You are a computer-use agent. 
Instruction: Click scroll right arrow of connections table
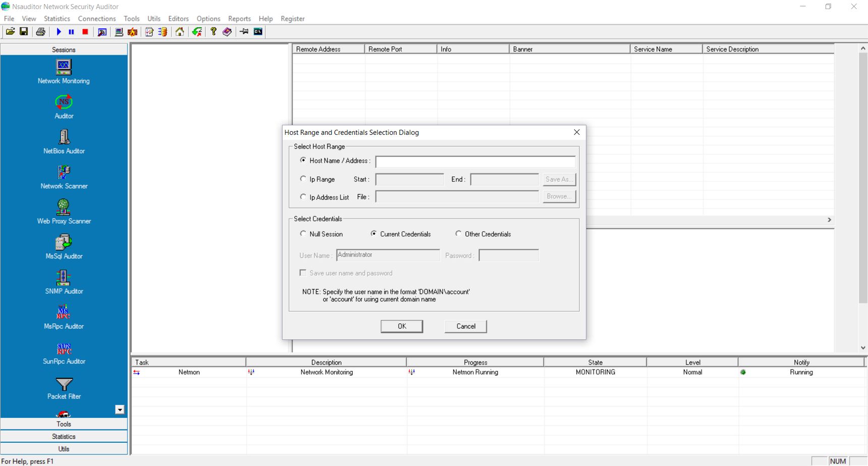click(829, 220)
